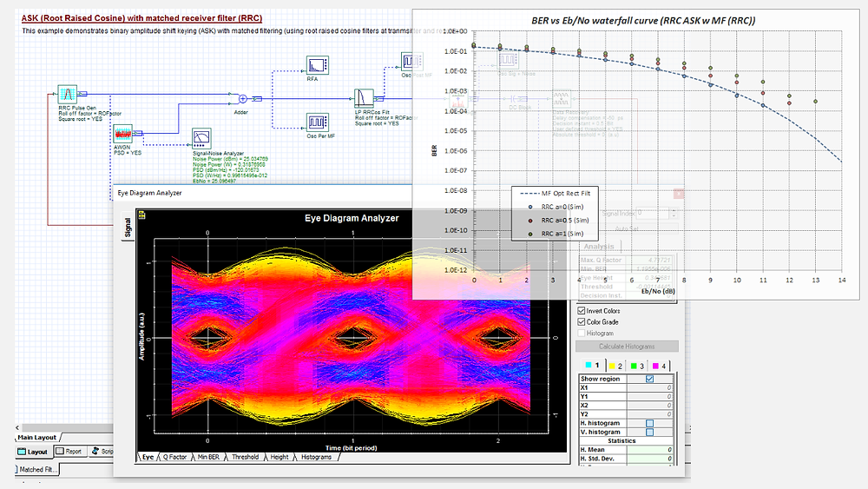The width and height of the screenshot is (868, 489).
Task: Select the Osc Per MF oscilloscope icon
Action: click(x=317, y=122)
